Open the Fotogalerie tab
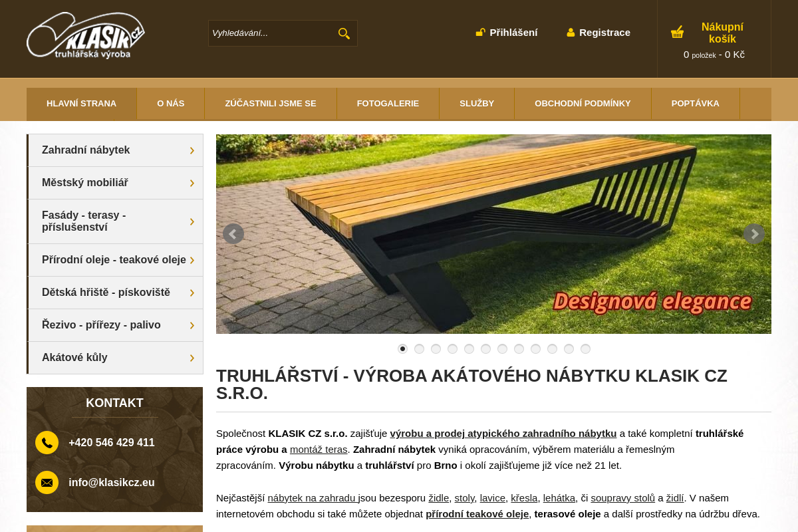Screen dimensions: 798x532 pos(388,103)
